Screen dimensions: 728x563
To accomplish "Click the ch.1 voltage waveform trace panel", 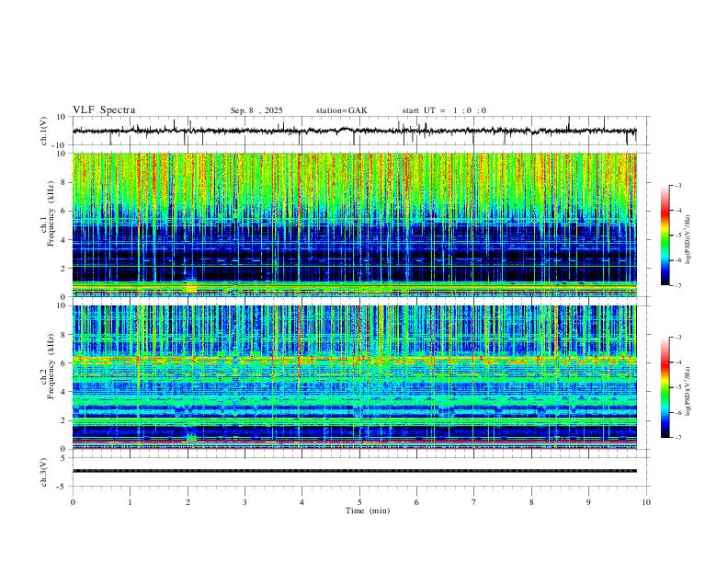I will (361, 131).
